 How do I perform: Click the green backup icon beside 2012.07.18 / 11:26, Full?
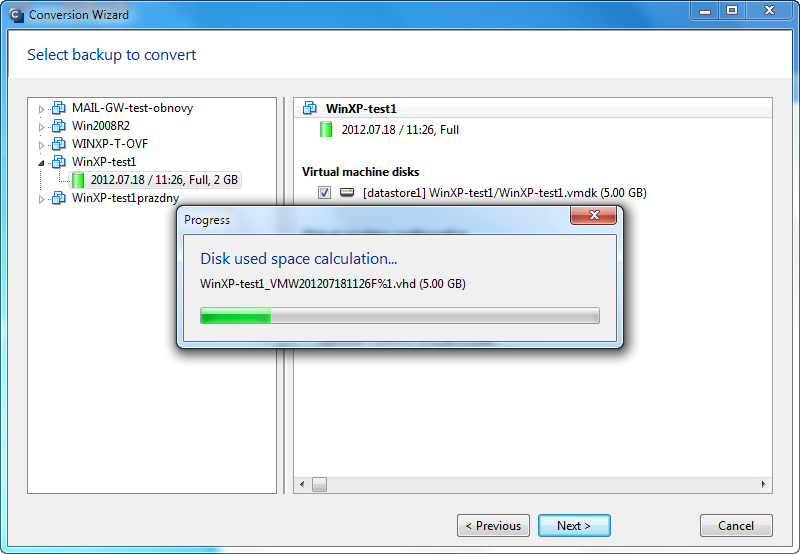(326, 130)
